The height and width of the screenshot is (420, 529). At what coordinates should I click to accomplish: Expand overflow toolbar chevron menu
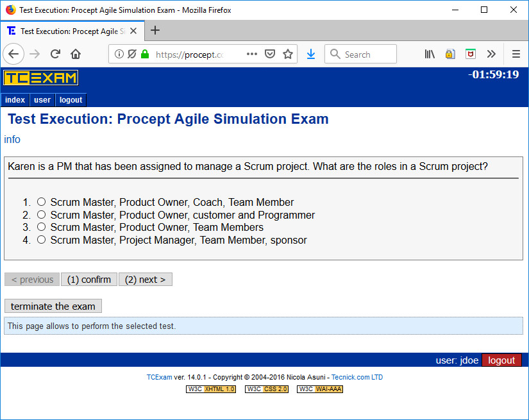point(491,54)
